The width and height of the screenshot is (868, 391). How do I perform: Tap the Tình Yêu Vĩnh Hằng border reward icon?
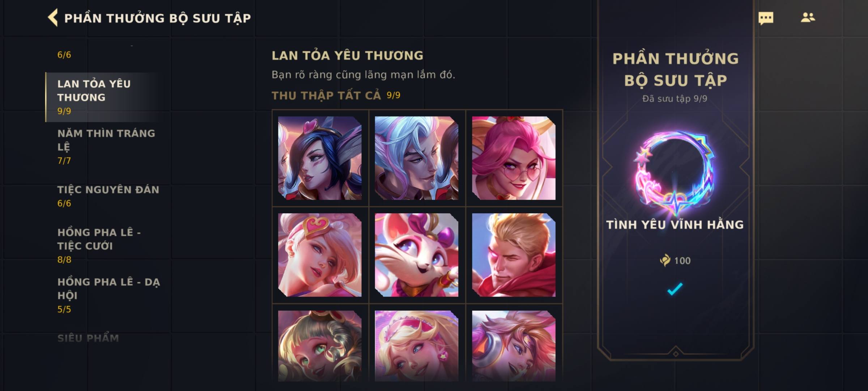[x=675, y=173]
